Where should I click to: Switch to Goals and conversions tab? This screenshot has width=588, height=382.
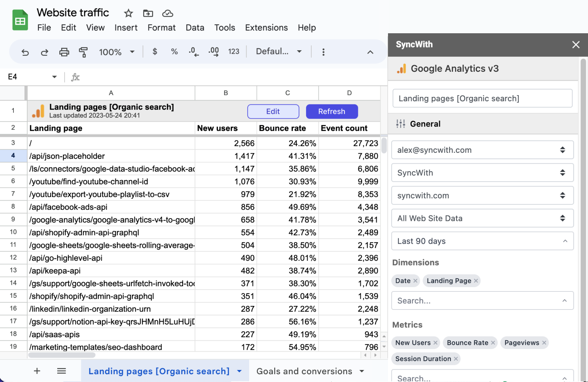pos(305,371)
